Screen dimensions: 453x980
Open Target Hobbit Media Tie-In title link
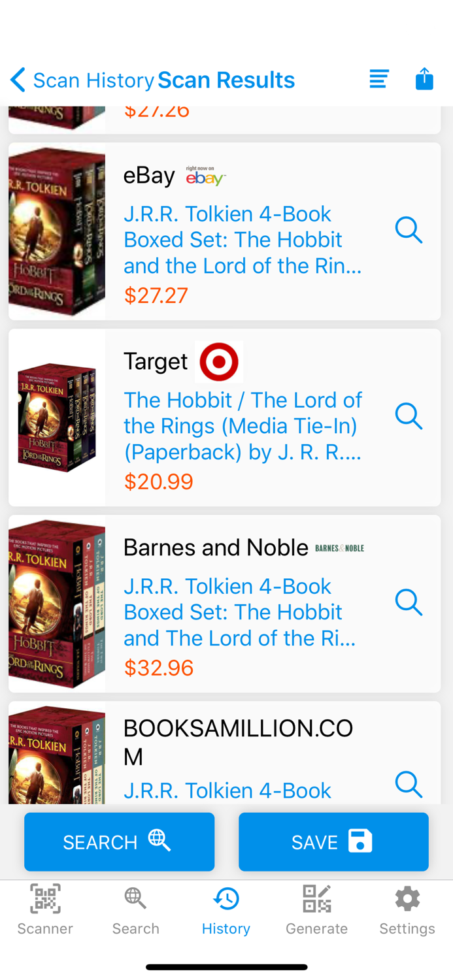click(243, 426)
